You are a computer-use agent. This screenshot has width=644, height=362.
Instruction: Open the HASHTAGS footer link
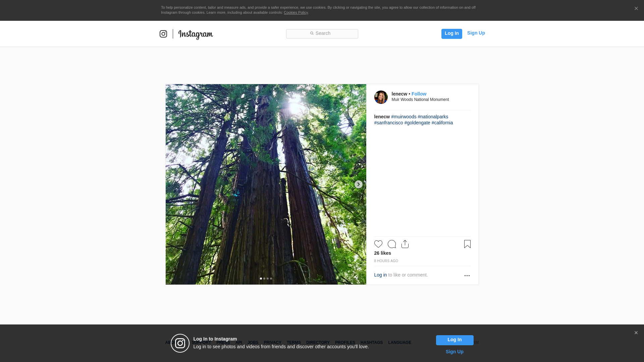[x=371, y=343]
